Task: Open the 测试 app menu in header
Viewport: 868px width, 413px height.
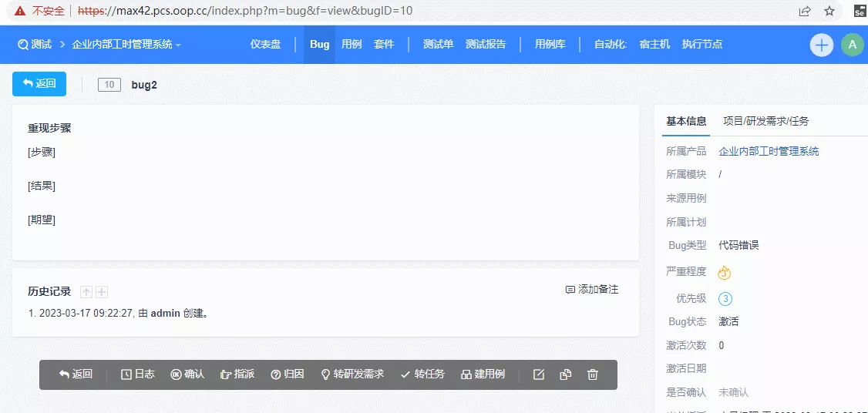Action: [x=35, y=44]
